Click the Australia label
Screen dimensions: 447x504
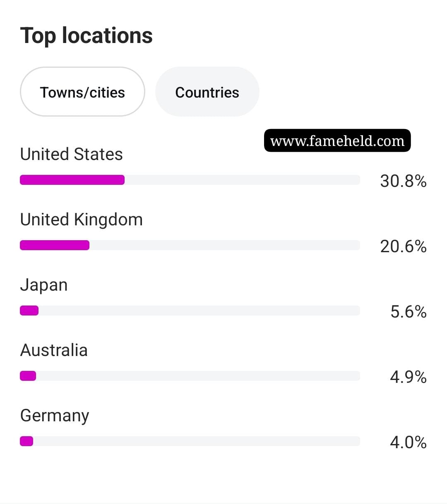[54, 350]
